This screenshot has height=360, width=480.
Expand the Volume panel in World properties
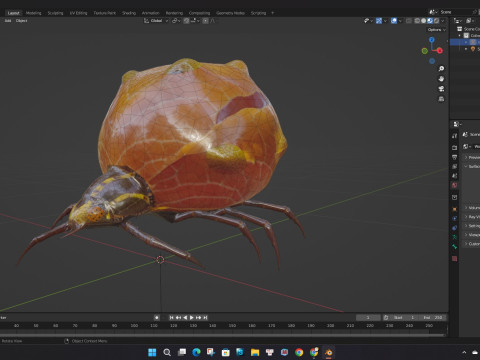point(472,208)
